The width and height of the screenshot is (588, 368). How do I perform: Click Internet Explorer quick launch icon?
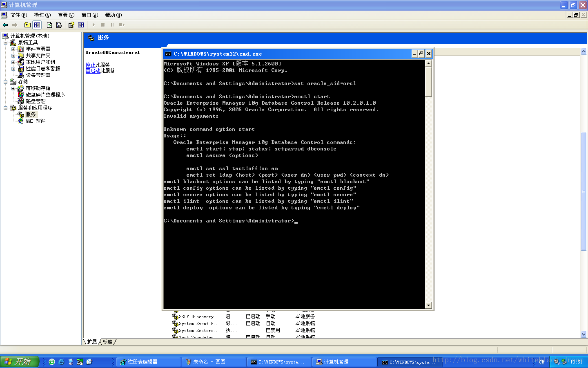[x=61, y=362]
